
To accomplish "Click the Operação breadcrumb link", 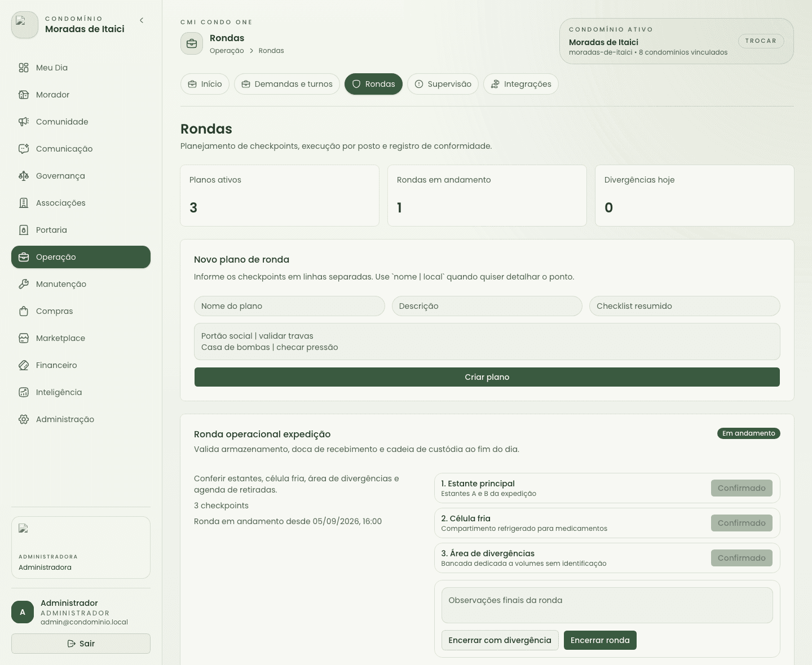I will [227, 51].
